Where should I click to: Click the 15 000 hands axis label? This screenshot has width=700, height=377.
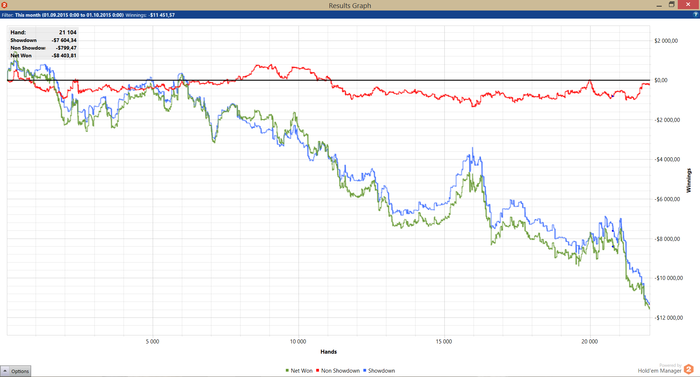pos(444,342)
